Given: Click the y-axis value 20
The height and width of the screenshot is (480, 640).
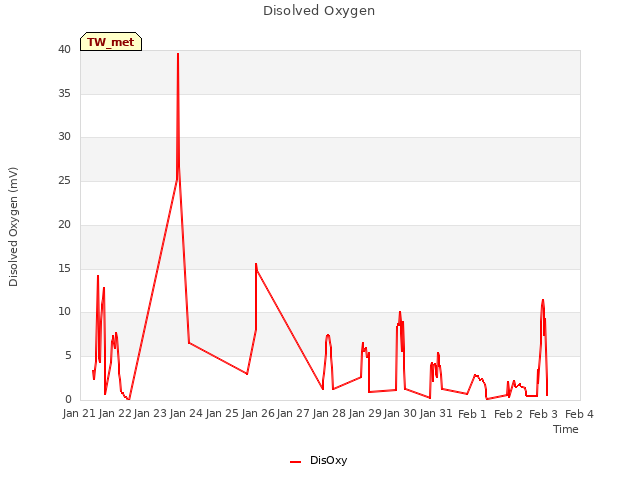Looking at the screenshot, I should 64,224.
